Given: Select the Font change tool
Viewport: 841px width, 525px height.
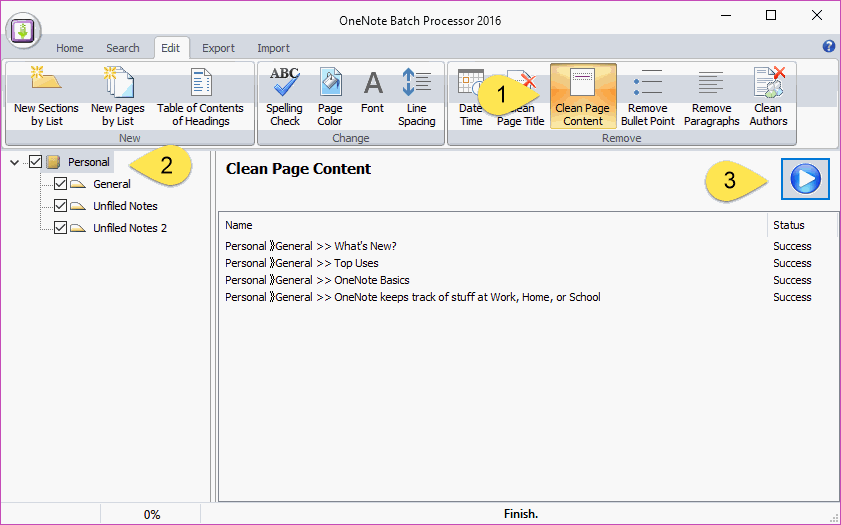Looking at the screenshot, I should pyautogui.click(x=373, y=91).
